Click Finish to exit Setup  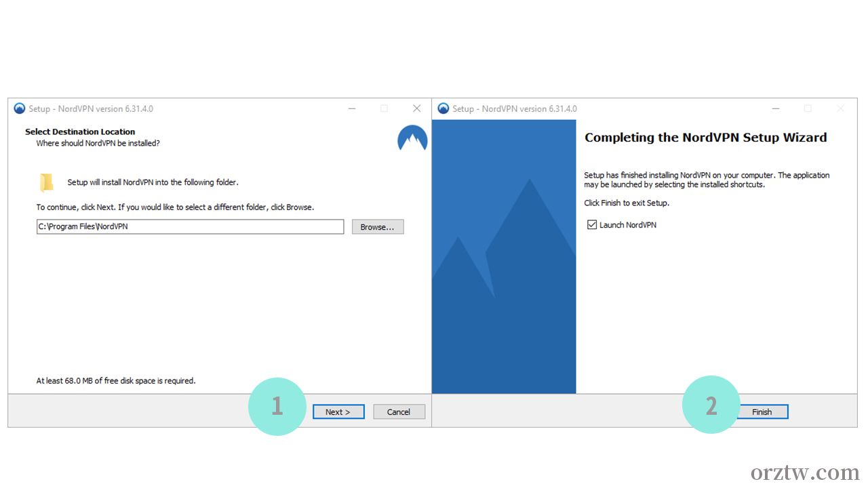pos(762,411)
